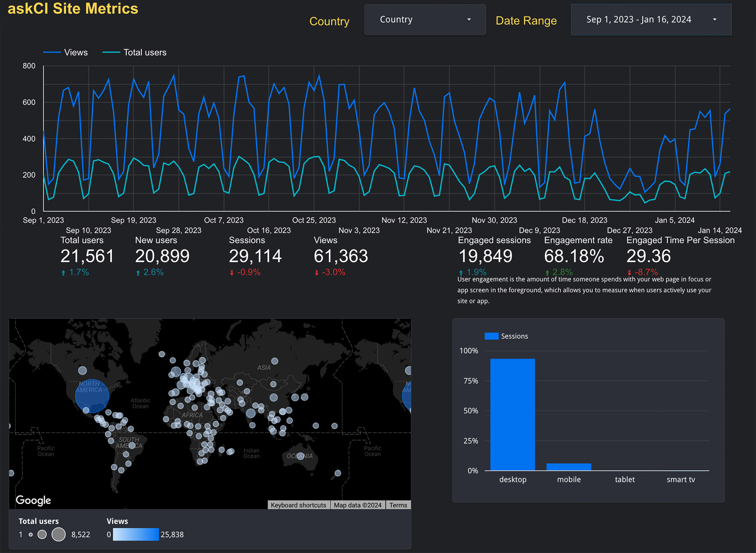Click the Oceania map bubble

(x=300, y=456)
